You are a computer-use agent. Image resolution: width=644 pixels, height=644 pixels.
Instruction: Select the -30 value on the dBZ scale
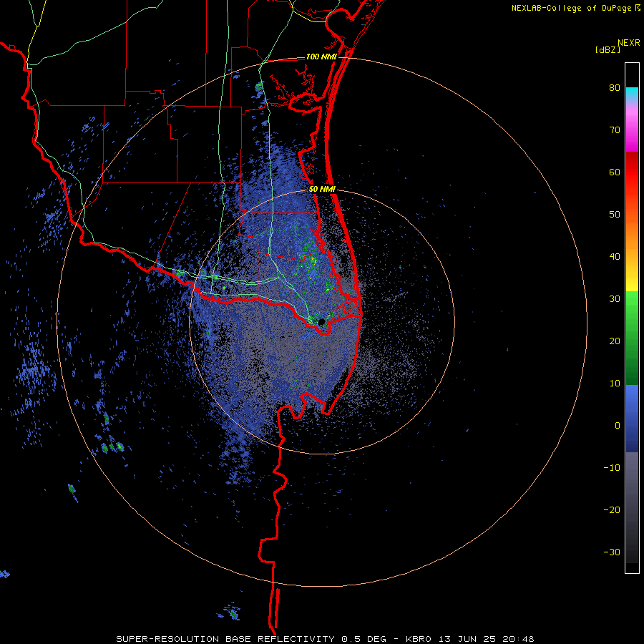pyautogui.click(x=612, y=552)
